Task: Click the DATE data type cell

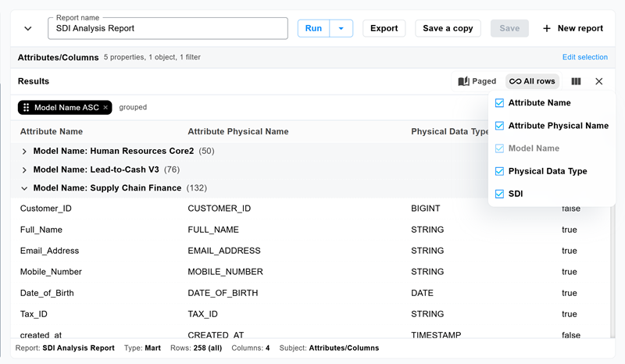Action: (x=422, y=293)
